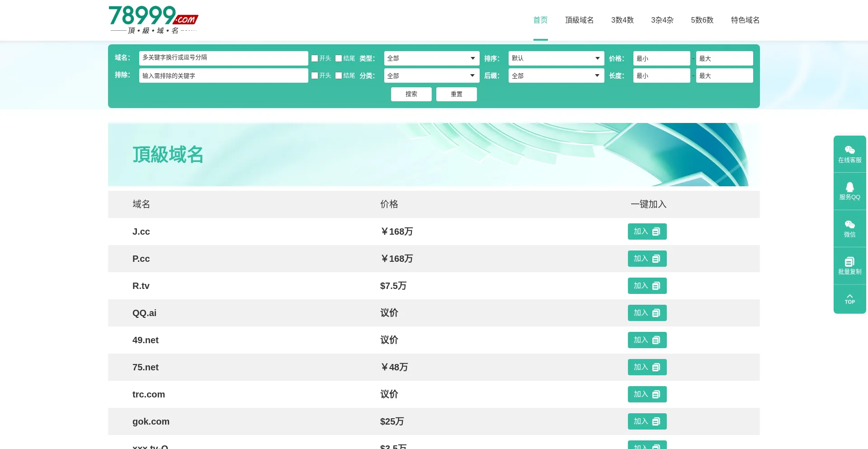Open the 类型 dropdown
Viewport: 868px width, 449px height.
pyautogui.click(x=432, y=58)
